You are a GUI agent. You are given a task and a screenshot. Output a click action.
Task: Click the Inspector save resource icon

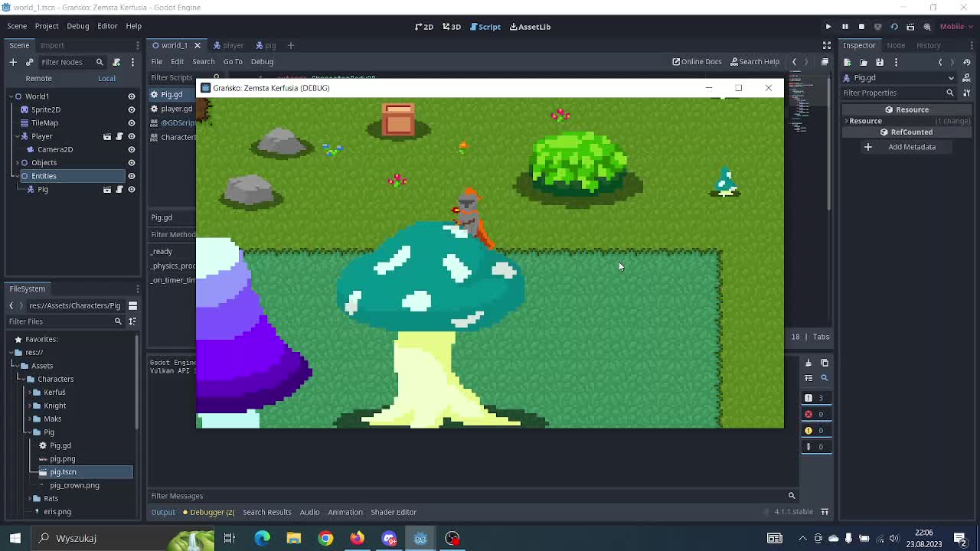click(880, 62)
